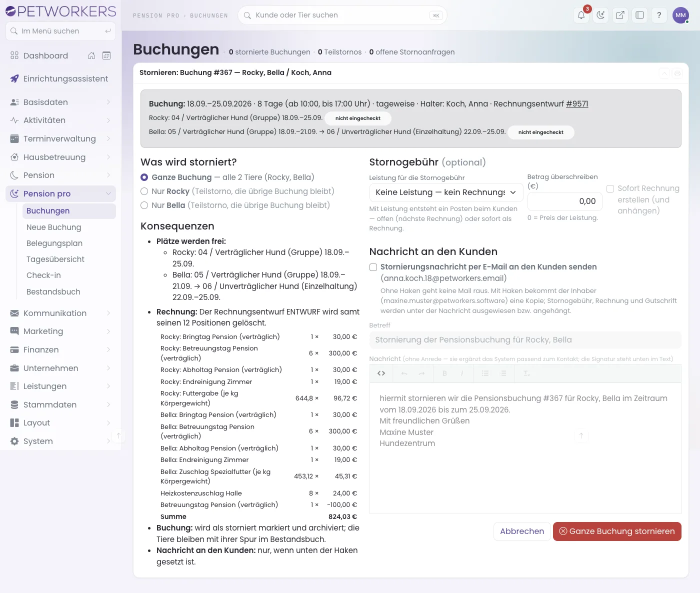
Task: Click the 'Im Menü suchen' field
Action: (60, 31)
